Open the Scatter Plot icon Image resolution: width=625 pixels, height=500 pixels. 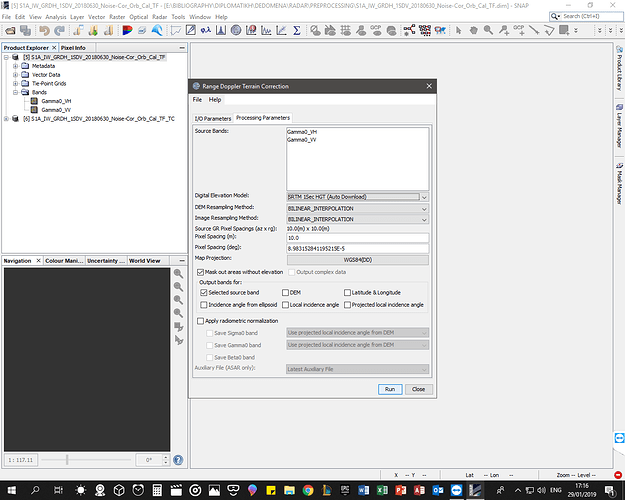point(281,30)
